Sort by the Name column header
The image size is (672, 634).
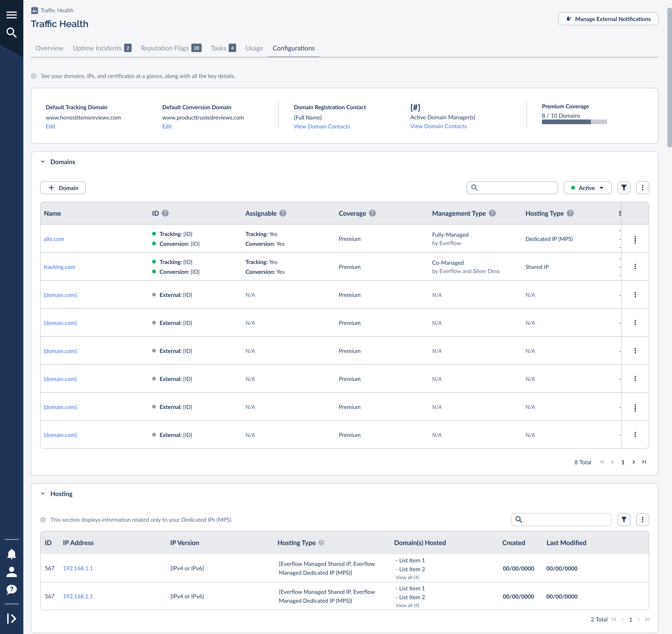pyautogui.click(x=52, y=213)
